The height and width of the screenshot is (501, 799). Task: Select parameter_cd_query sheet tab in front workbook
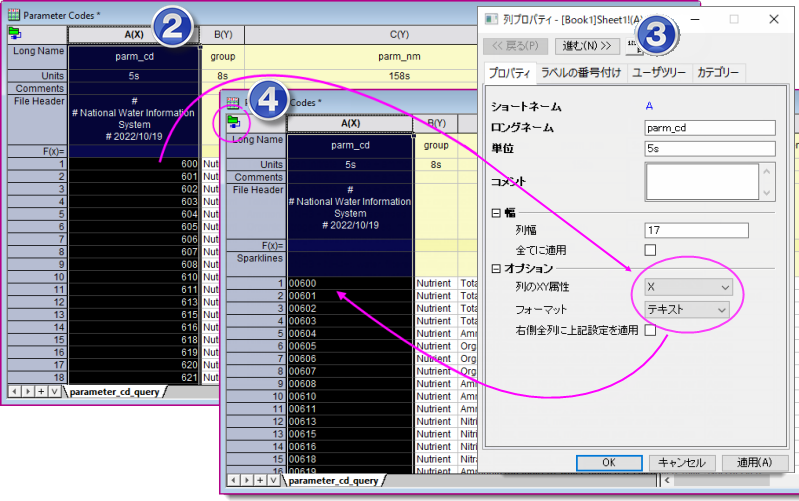(x=333, y=481)
